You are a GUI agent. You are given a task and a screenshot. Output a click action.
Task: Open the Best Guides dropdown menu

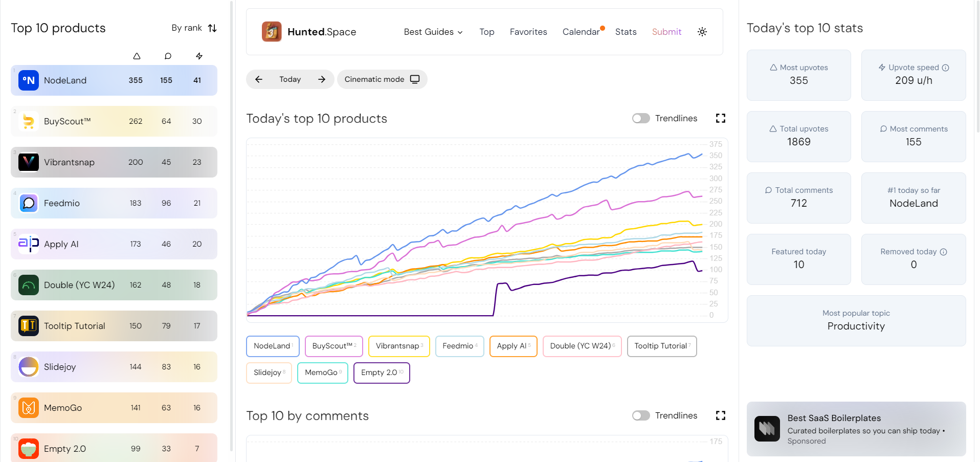pos(433,32)
